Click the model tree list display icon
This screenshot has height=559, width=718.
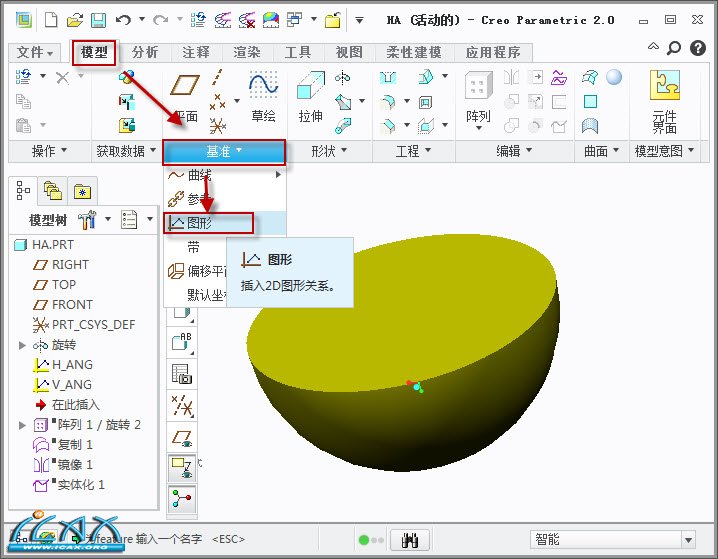click(129, 219)
